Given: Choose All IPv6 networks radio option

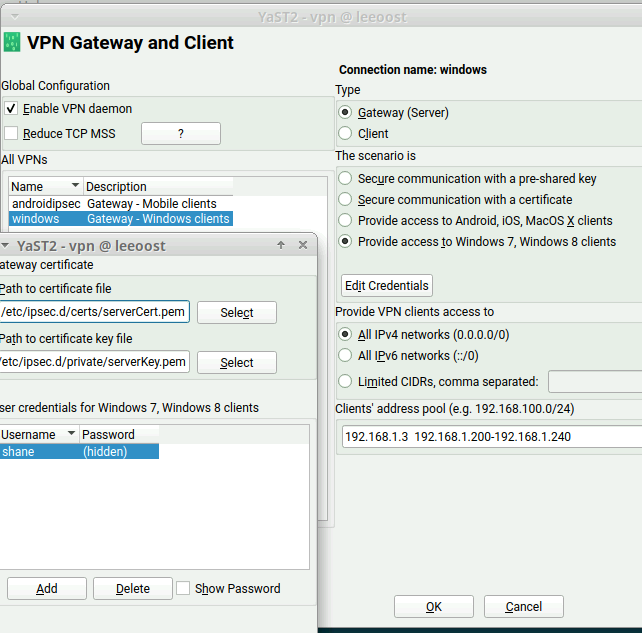Looking at the screenshot, I should click(346, 356).
